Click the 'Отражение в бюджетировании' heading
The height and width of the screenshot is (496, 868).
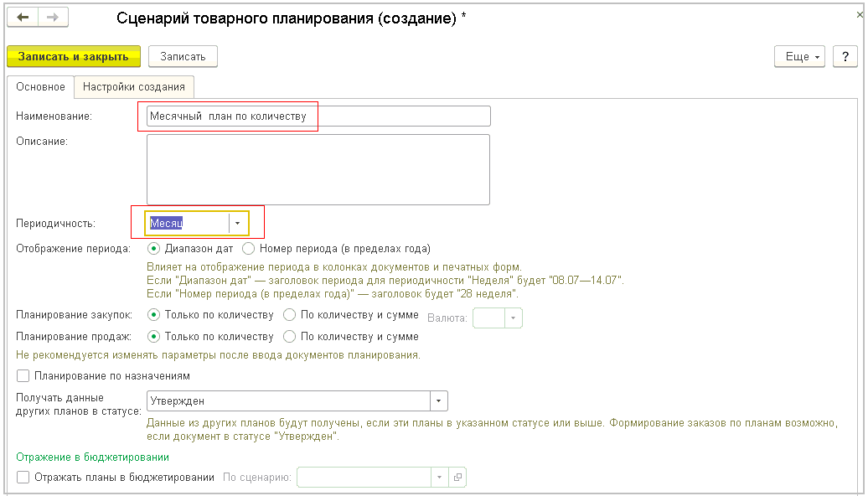92,457
